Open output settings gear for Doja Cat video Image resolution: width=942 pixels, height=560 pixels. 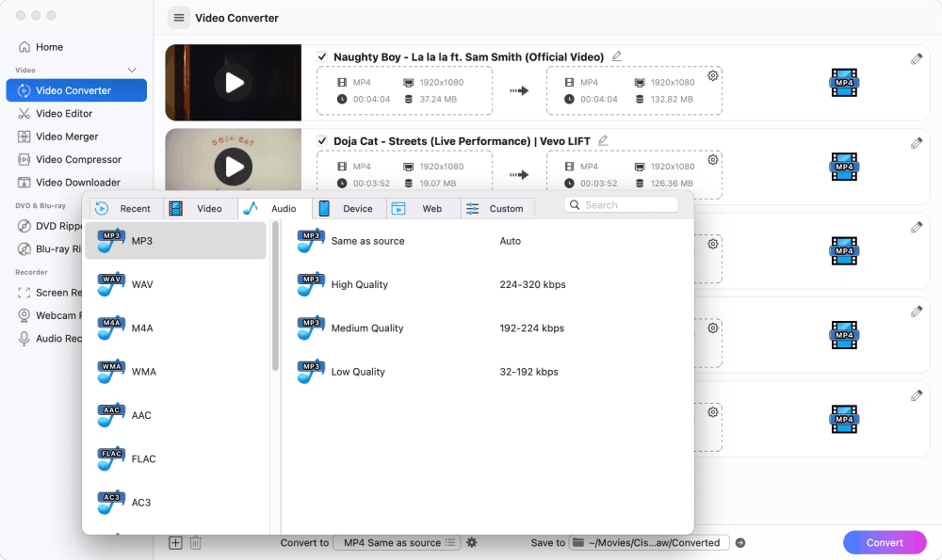click(x=712, y=160)
